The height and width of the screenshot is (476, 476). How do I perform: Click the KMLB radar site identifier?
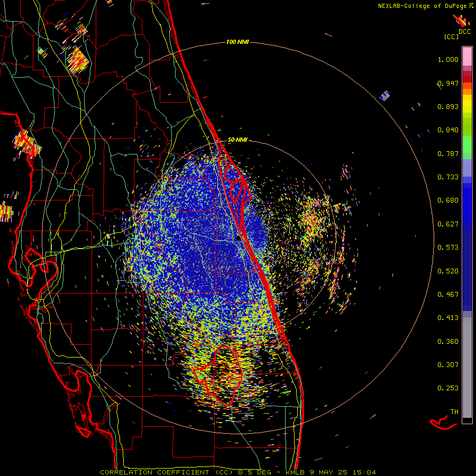coord(295,472)
